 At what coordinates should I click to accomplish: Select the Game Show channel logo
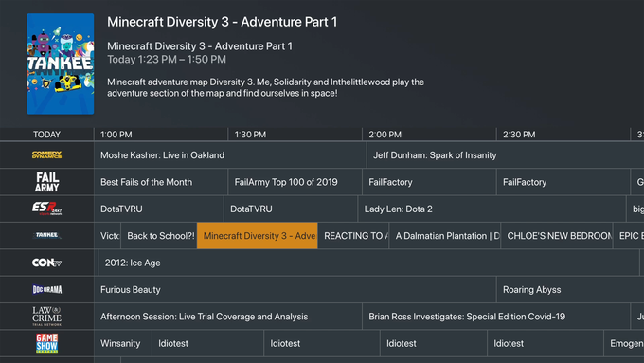click(46, 343)
